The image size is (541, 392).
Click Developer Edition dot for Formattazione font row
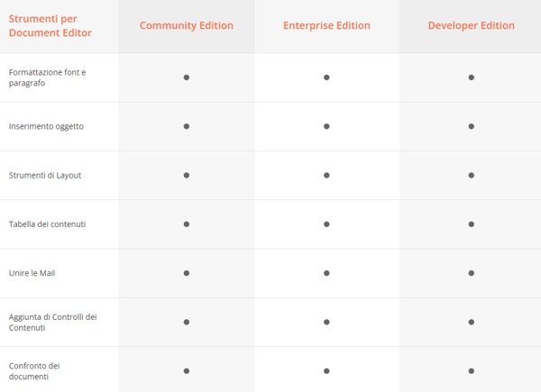tap(471, 77)
